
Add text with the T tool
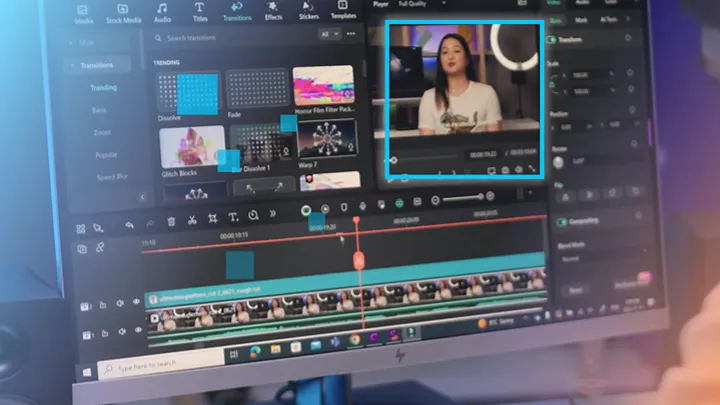233,217
